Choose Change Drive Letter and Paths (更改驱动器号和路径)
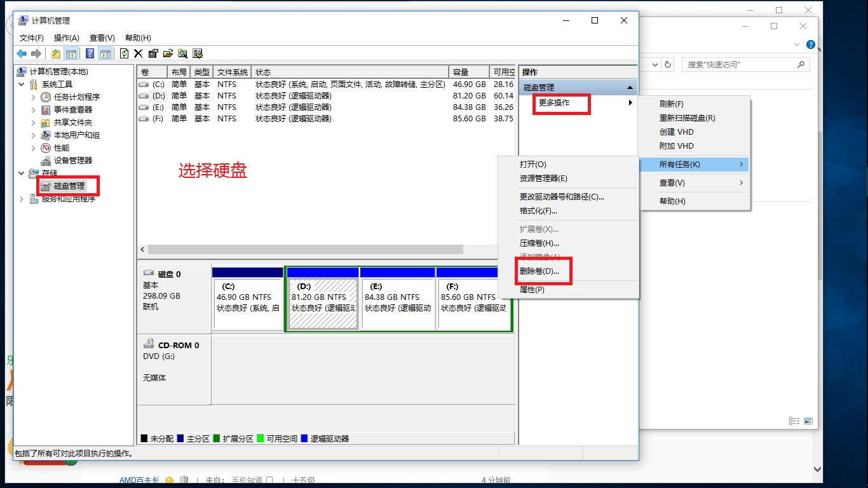This screenshot has height=488, width=868. [568, 197]
